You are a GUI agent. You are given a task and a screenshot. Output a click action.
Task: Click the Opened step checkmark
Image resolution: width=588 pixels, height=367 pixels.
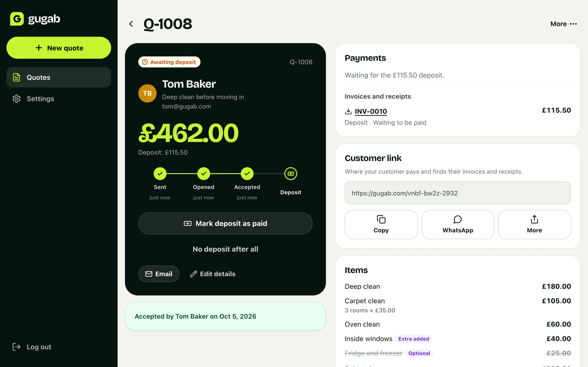(x=204, y=174)
